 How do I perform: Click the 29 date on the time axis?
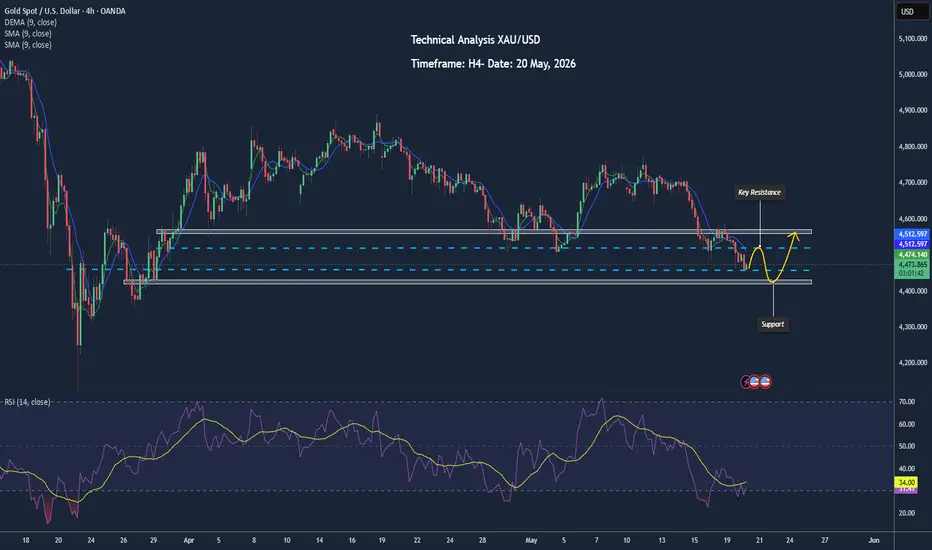(x=153, y=540)
